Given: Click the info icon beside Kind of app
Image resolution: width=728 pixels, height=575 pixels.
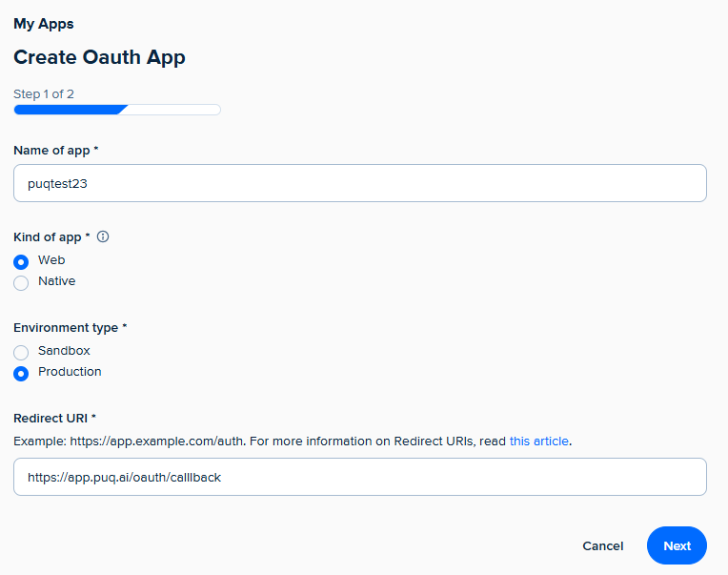Looking at the screenshot, I should (103, 236).
